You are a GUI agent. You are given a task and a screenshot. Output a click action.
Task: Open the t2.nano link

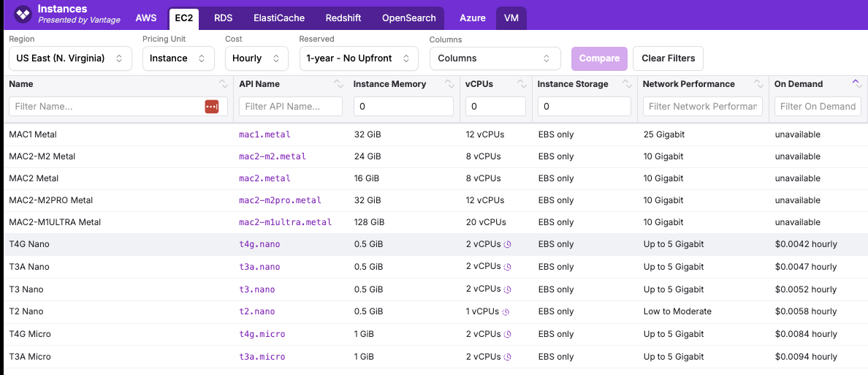[x=257, y=312]
